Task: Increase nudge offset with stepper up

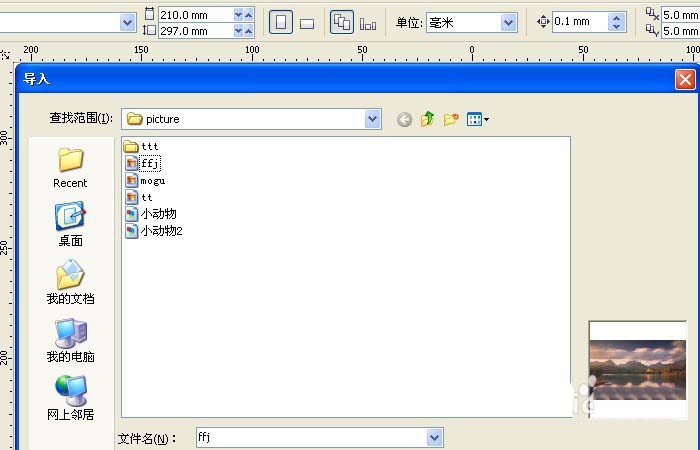Action: tap(617, 17)
